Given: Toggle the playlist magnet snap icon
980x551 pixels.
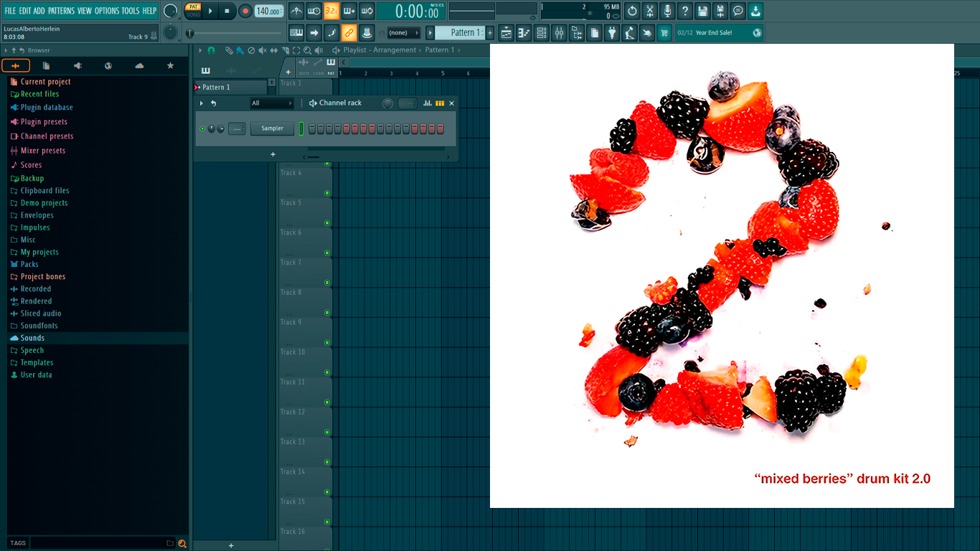Looking at the screenshot, I should click(x=211, y=50).
